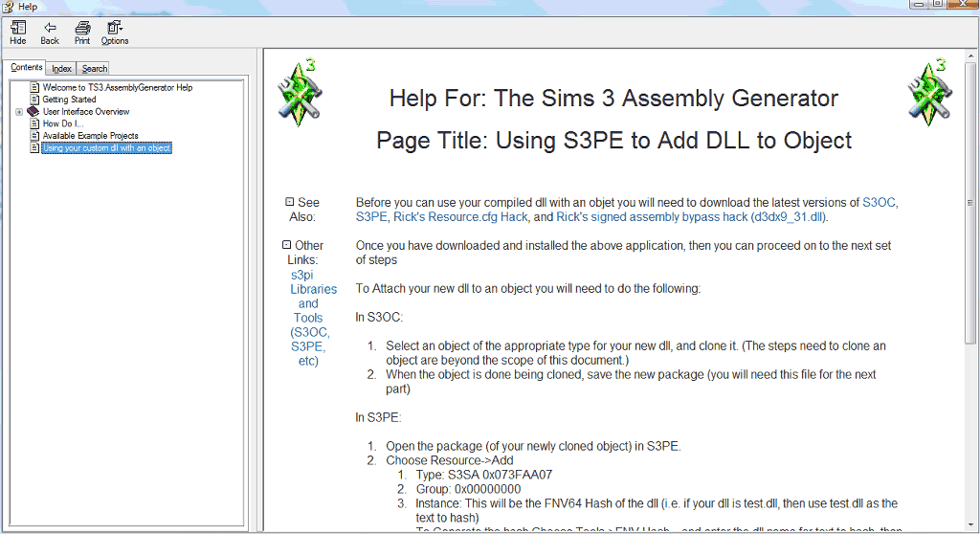Switch to the Search tab
The height and width of the screenshot is (534, 980).
click(95, 69)
